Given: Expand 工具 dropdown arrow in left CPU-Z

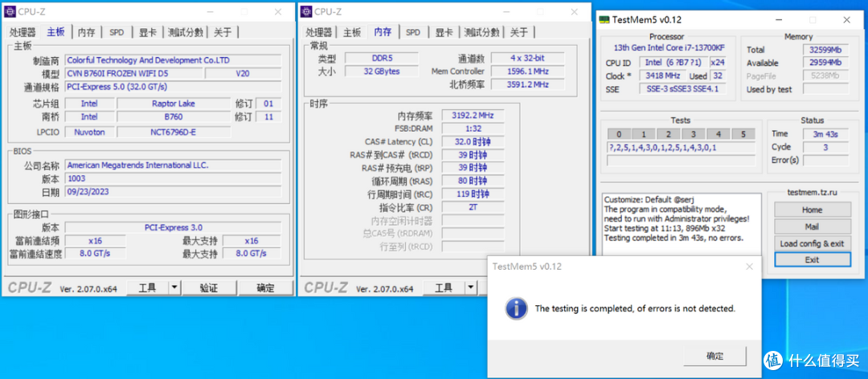Looking at the screenshot, I should point(174,287).
